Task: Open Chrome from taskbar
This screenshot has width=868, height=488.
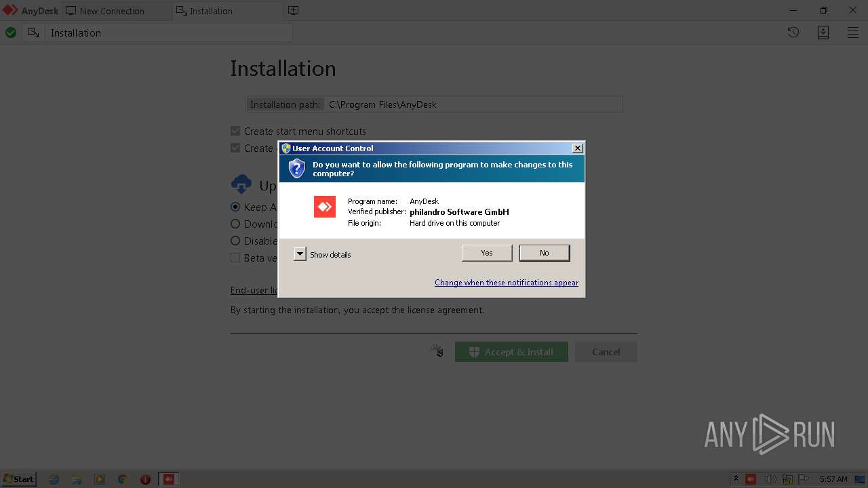Action: tap(122, 479)
